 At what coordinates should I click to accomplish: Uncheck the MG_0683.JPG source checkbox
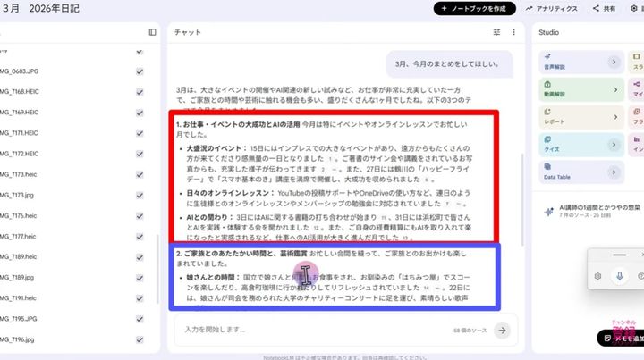pos(140,71)
